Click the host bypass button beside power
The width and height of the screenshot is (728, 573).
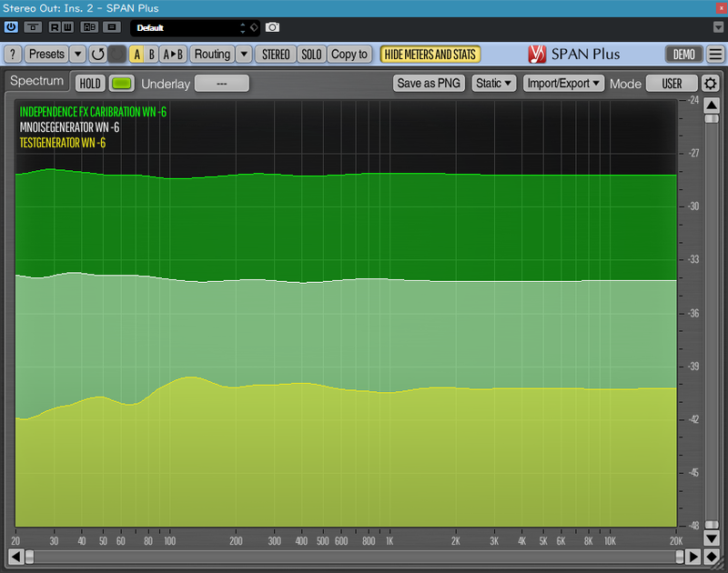pyautogui.click(x=33, y=27)
